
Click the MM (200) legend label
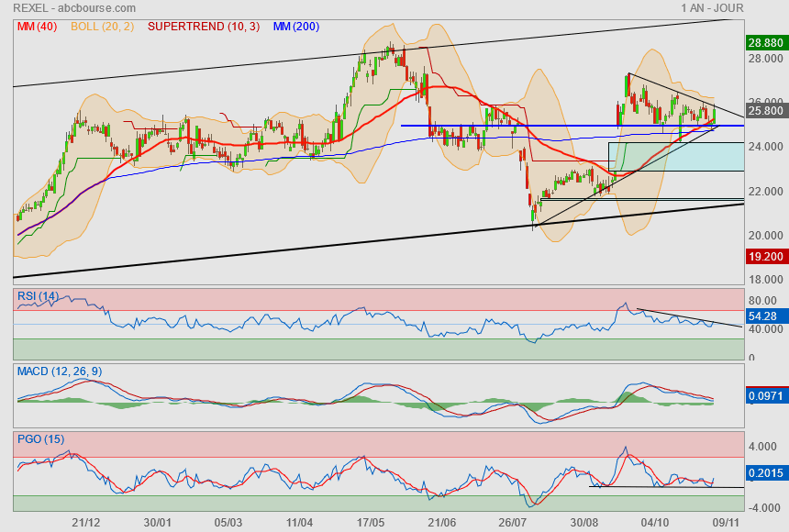click(296, 27)
